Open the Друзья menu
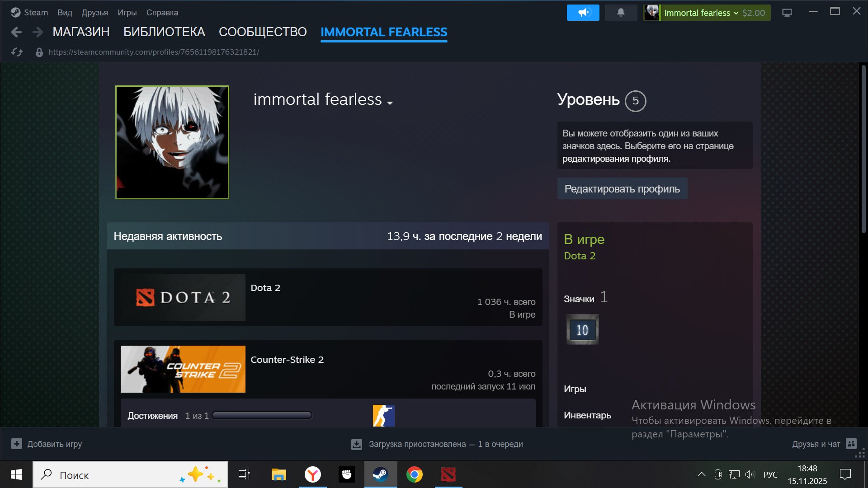Image resolution: width=868 pixels, height=488 pixels. click(94, 13)
